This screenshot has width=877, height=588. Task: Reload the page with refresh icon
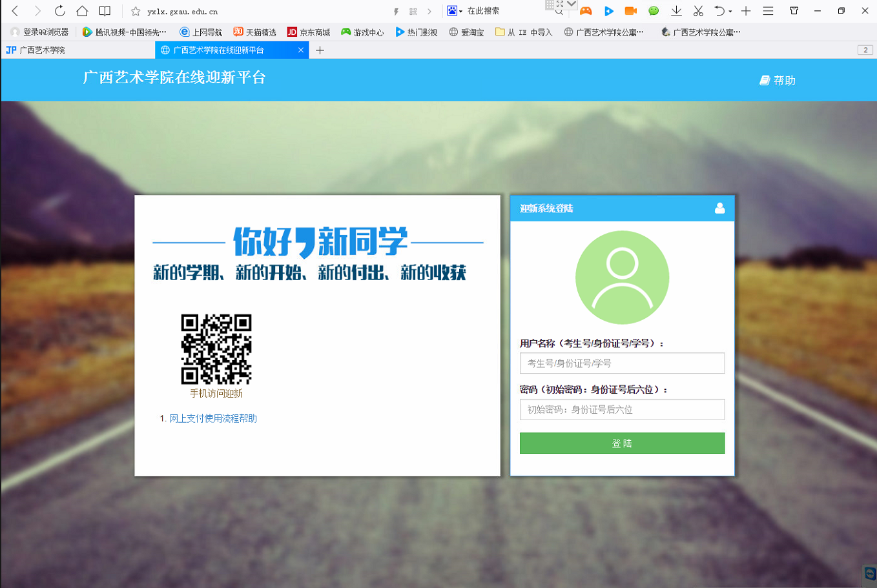tap(59, 11)
